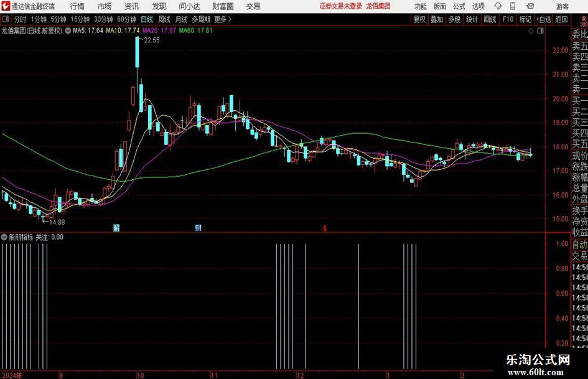Click the month 12 marker on date axis

300,375
